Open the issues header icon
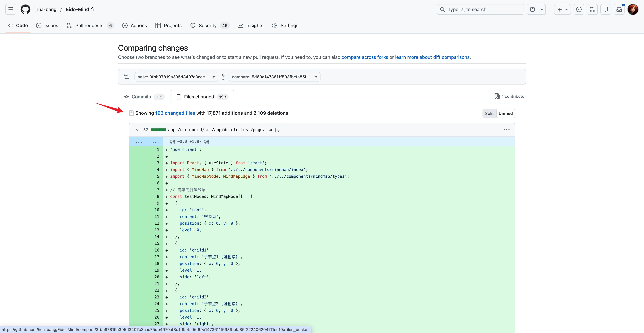 tap(579, 10)
